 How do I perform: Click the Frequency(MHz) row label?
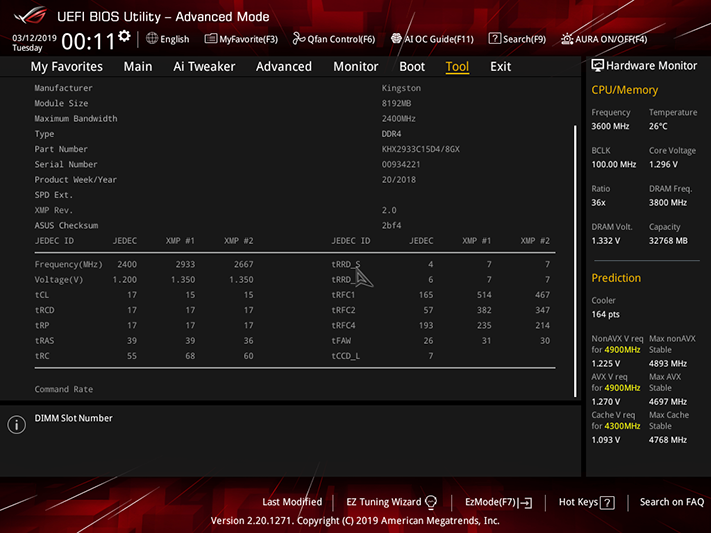[68, 264]
